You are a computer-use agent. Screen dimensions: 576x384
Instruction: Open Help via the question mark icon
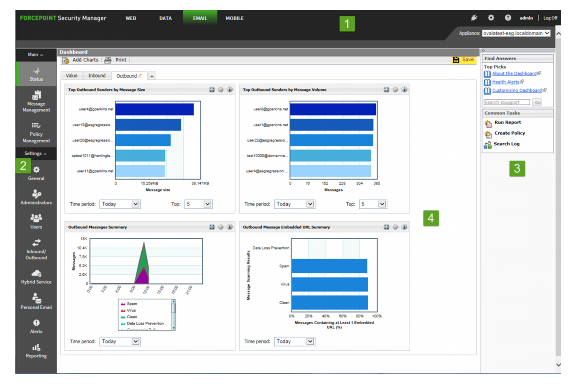[508, 17]
